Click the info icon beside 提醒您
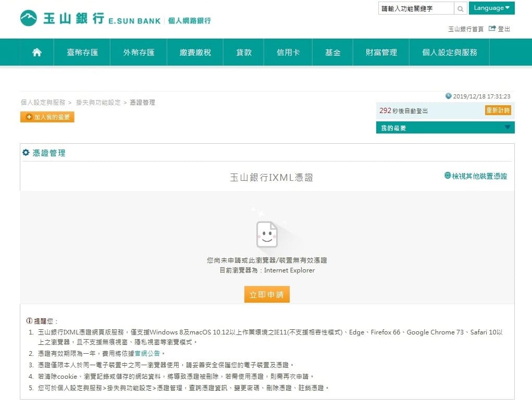The width and height of the screenshot is (532, 410). pos(30,321)
